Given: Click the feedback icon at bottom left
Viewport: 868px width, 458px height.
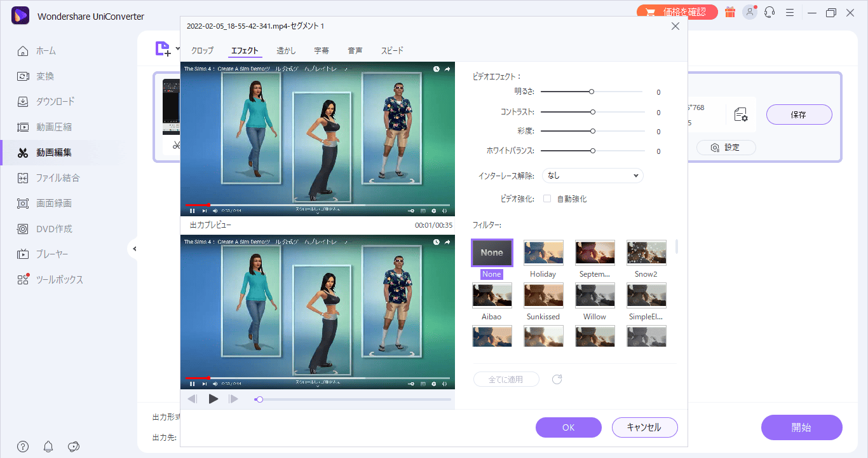Looking at the screenshot, I should (x=74, y=447).
